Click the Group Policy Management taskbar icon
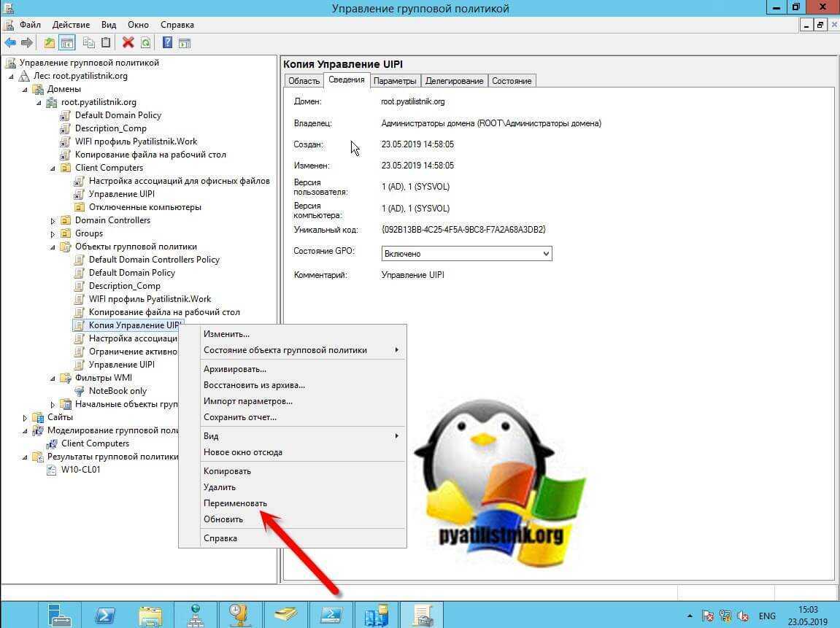 point(423,615)
